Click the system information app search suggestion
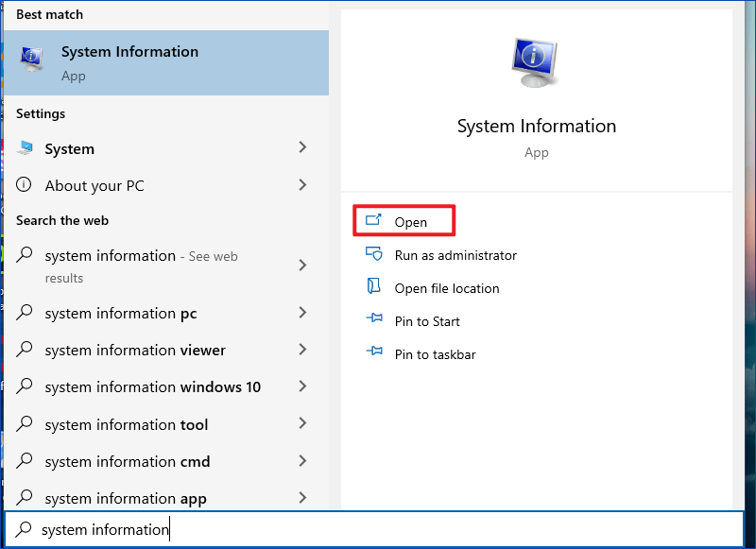756x549 pixels. 125,498
